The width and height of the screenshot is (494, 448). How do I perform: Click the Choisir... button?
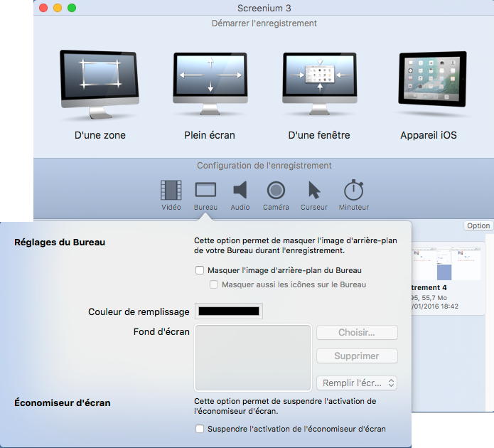(x=357, y=332)
